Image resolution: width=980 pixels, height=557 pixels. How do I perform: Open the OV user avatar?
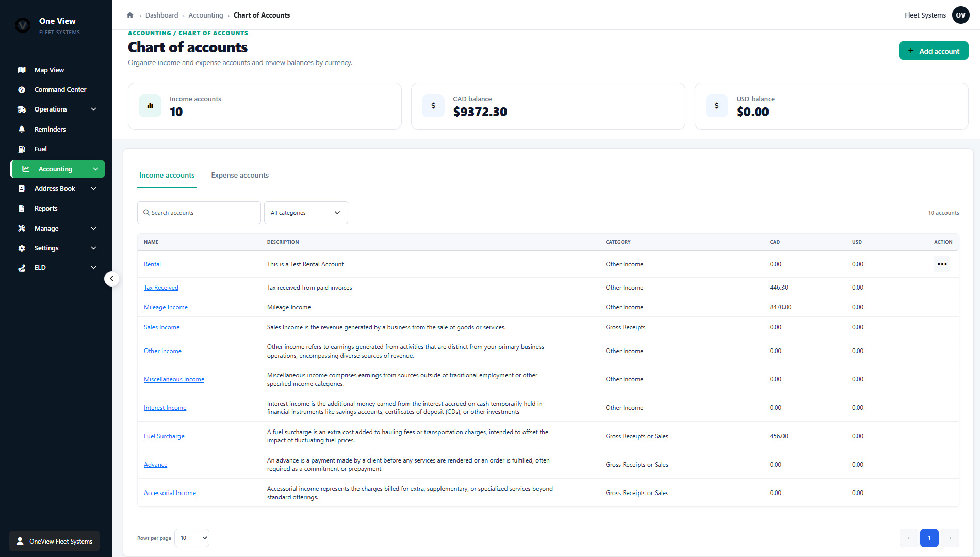(x=960, y=15)
